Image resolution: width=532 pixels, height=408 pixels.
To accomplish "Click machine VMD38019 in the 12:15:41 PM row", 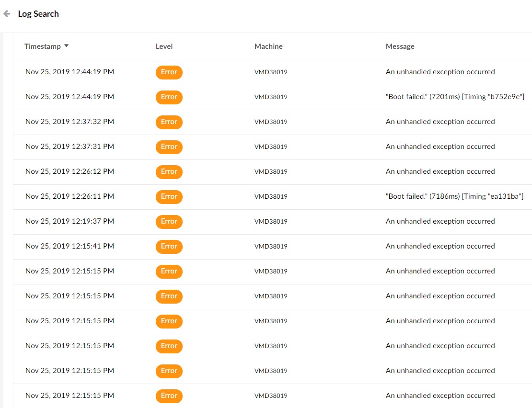I will coord(271,247).
